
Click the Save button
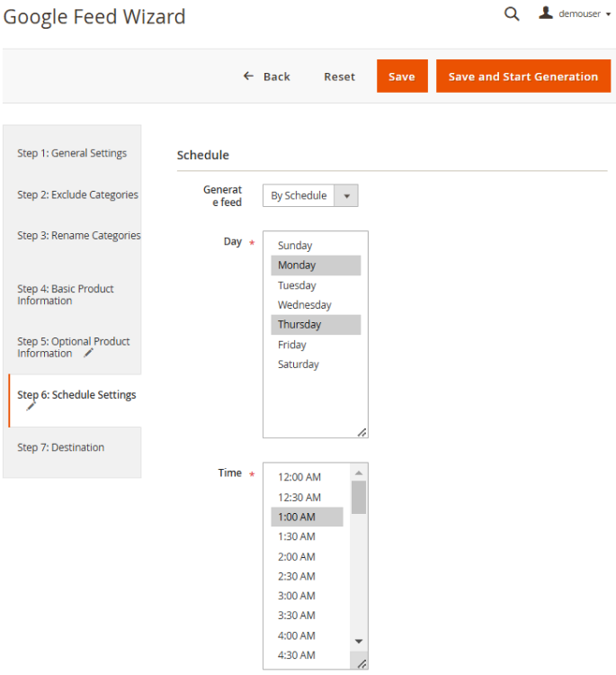(x=402, y=76)
